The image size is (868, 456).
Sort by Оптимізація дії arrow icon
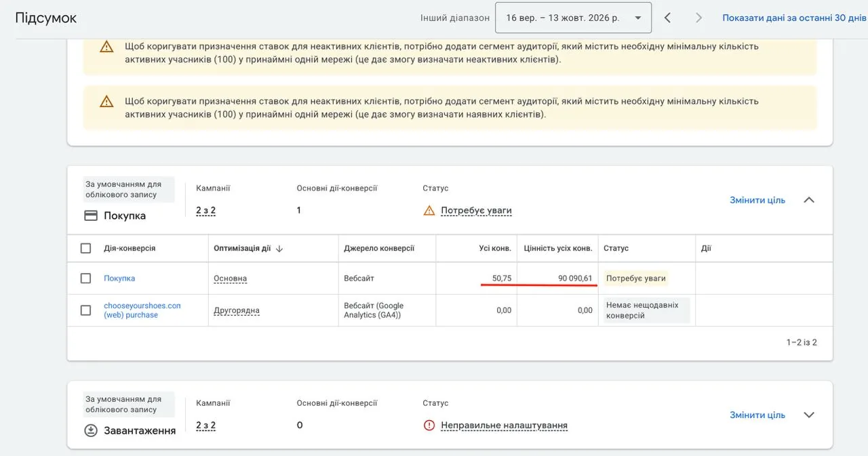tap(279, 249)
